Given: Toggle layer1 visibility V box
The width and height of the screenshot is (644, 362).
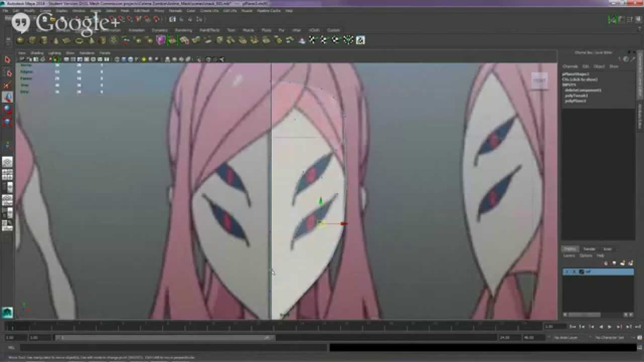Looking at the screenshot, I should pos(567,272).
